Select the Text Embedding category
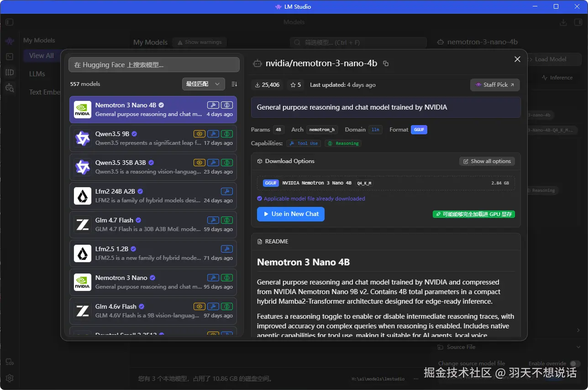Image resolution: width=588 pixels, height=390 pixels. [44, 92]
